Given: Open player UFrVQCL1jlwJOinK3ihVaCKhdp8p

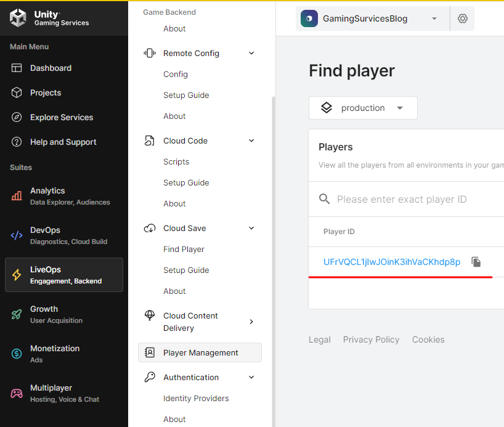Looking at the screenshot, I should click(x=392, y=262).
